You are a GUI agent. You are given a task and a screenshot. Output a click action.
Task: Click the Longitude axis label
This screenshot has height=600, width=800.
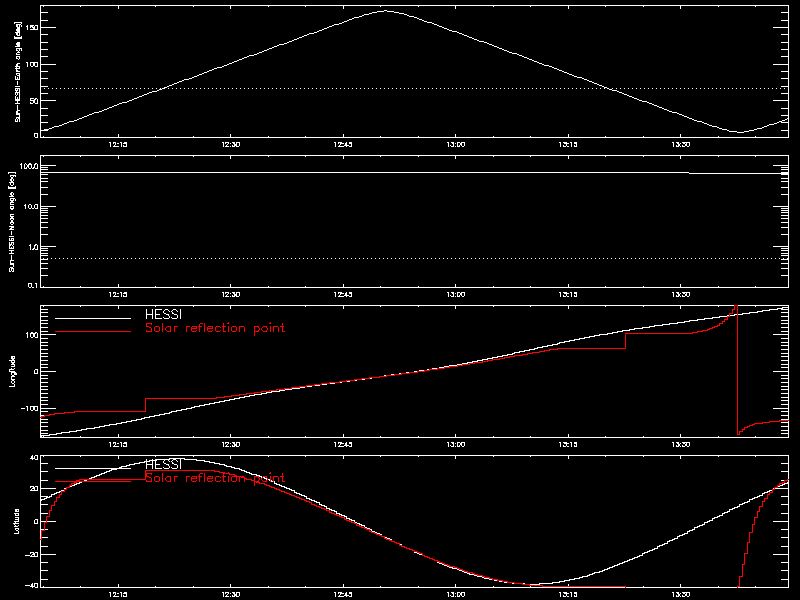(12, 371)
